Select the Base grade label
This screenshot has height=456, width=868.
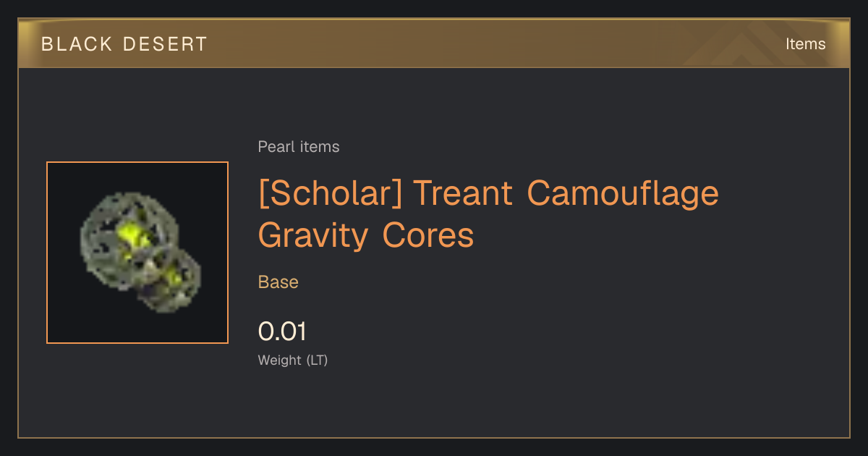[278, 282]
